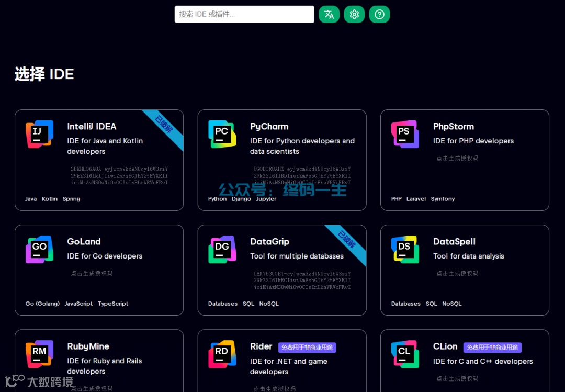Click the PhpStorm PS logo

(405, 135)
